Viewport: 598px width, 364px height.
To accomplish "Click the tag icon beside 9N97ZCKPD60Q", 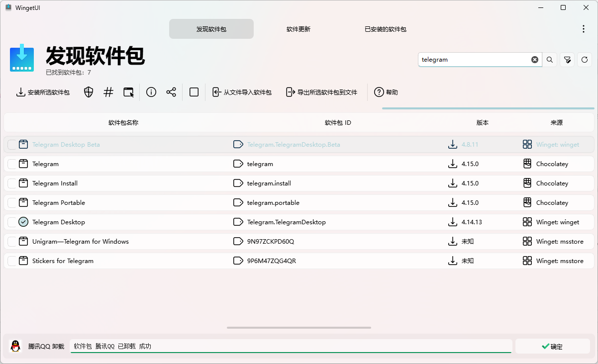I will coord(238,241).
